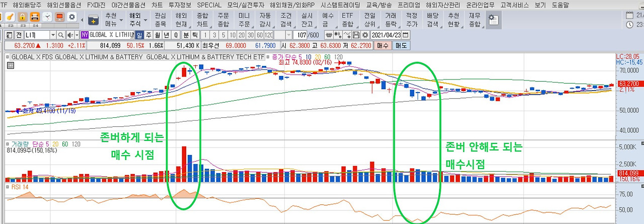644x224 pixels.
Task: Open the 조건검색 toolbar item
Action: [286, 20]
